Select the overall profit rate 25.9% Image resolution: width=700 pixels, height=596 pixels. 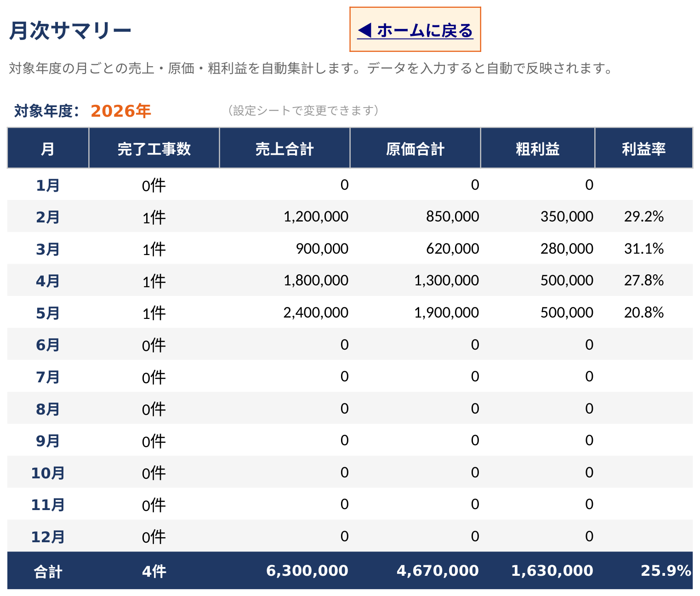click(x=666, y=571)
